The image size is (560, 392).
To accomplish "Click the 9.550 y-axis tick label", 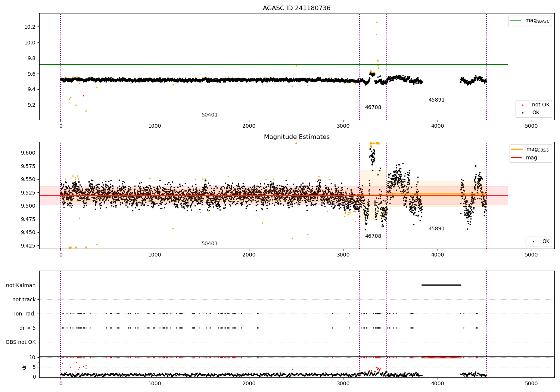I will pyautogui.click(x=28, y=179).
